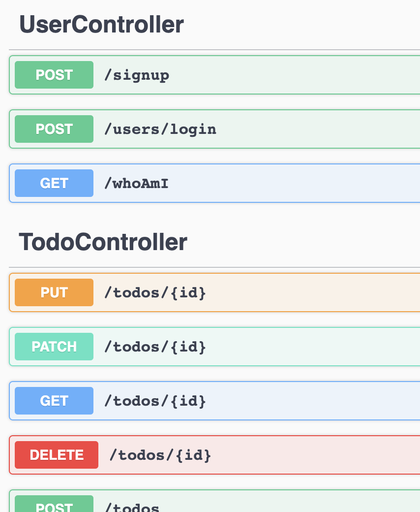Click the GET badge for /todos/{id}
Image resolution: width=420 pixels, height=512 pixels.
coord(54,401)
